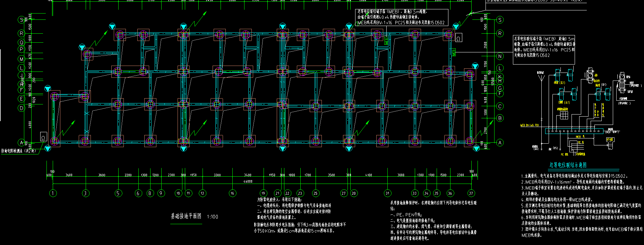Select grid bubble number 11
Image resolution: width=644 pixels, height=245 pixels.
(188, 193)
